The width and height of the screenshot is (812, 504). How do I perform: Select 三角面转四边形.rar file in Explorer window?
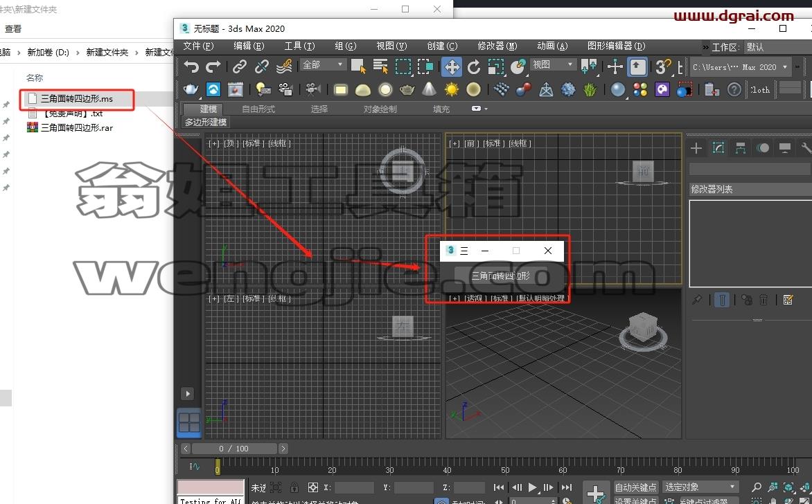coord(77,127)
